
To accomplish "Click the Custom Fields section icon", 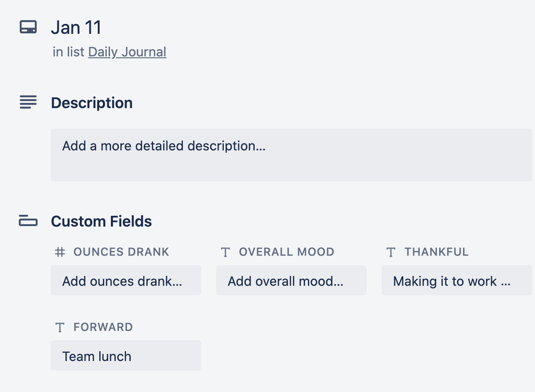I will point(28,221).
